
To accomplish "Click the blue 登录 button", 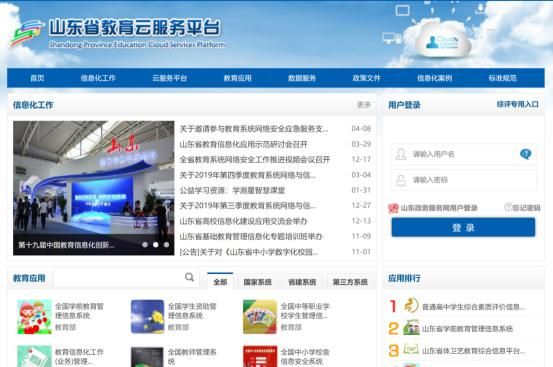I will point(463,227).
